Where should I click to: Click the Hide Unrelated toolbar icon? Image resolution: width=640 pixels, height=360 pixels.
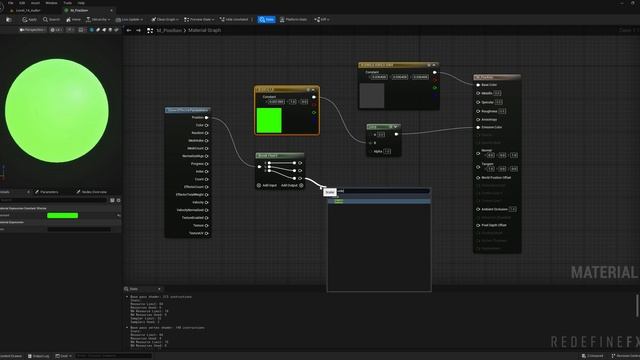tap(234, 20)
